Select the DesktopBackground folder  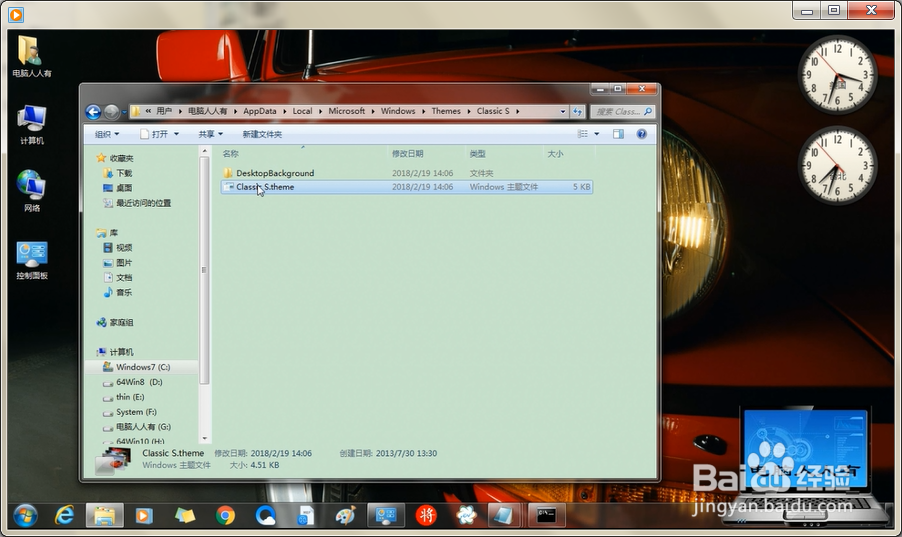pyautogui.click(x=275, y=173)
